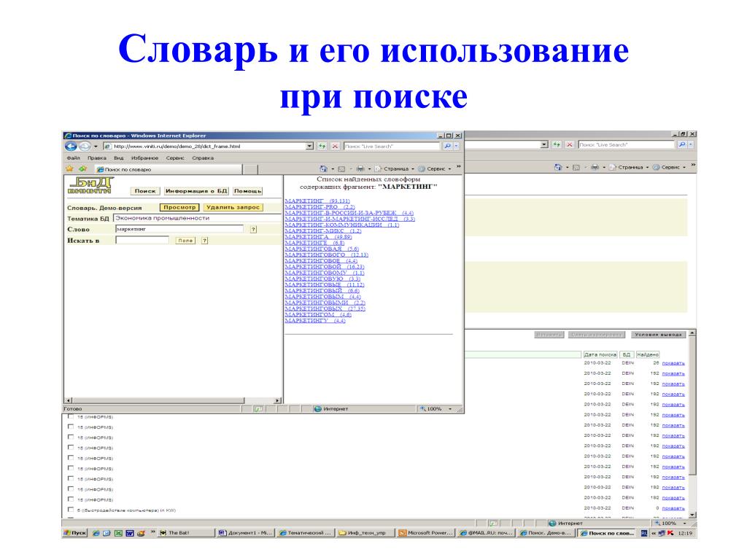
Task: Click right arrow of the left frame horizontal scrollbar
Action: pyautogui.click(x=278, y=400)
